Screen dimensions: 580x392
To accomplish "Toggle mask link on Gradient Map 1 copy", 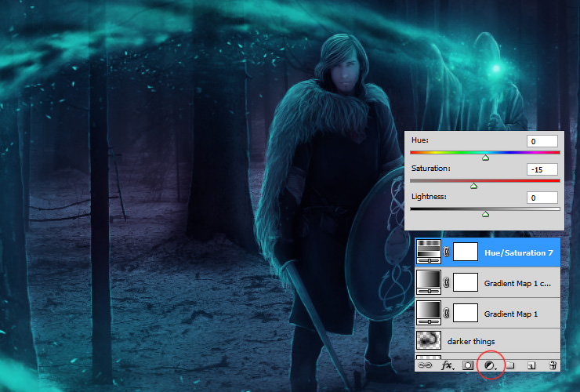I will pyautogui.click(x=447, y=283).
